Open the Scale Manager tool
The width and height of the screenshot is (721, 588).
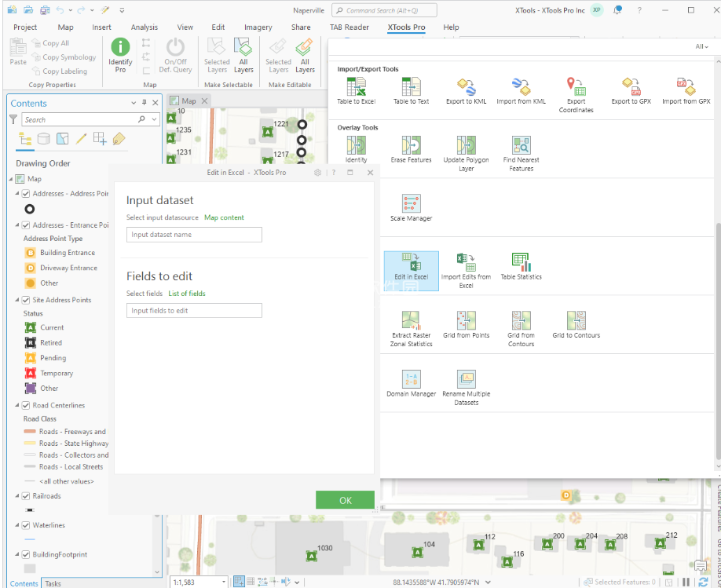(x=411, y=208)
